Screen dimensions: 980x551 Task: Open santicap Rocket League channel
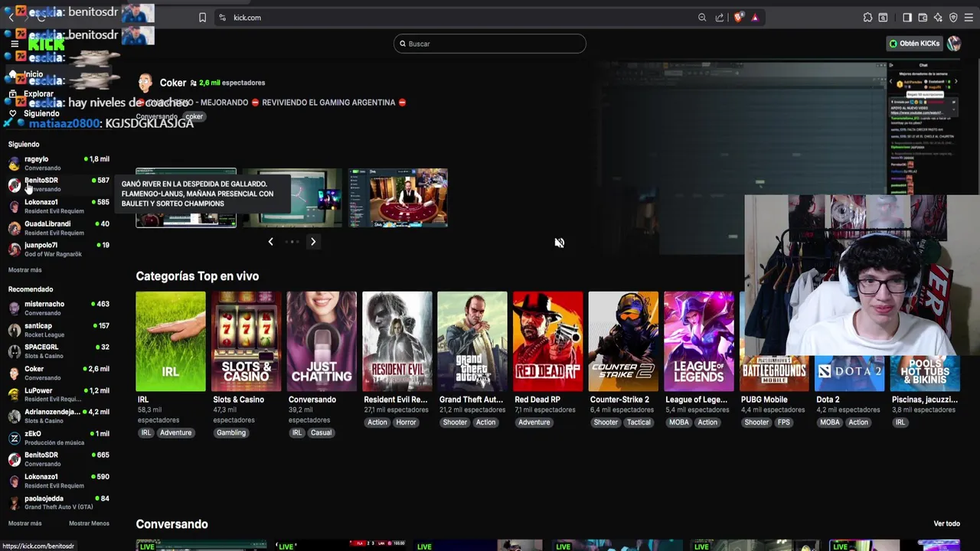tap(58, 330)
